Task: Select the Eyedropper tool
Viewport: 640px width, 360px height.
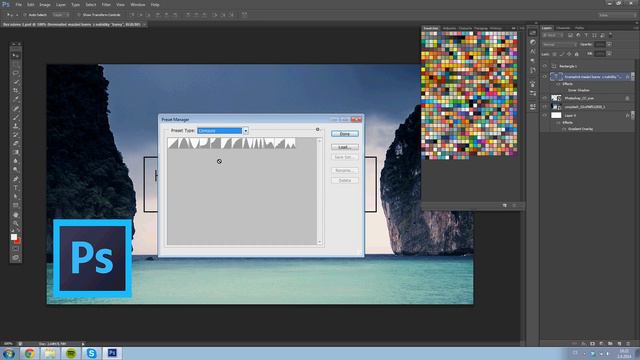Action: pos(16,99)
